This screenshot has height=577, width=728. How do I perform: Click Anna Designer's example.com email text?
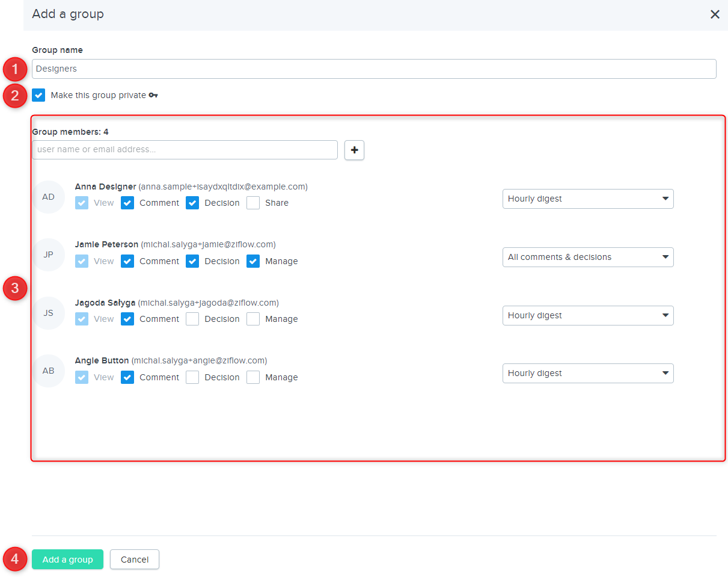223,187
